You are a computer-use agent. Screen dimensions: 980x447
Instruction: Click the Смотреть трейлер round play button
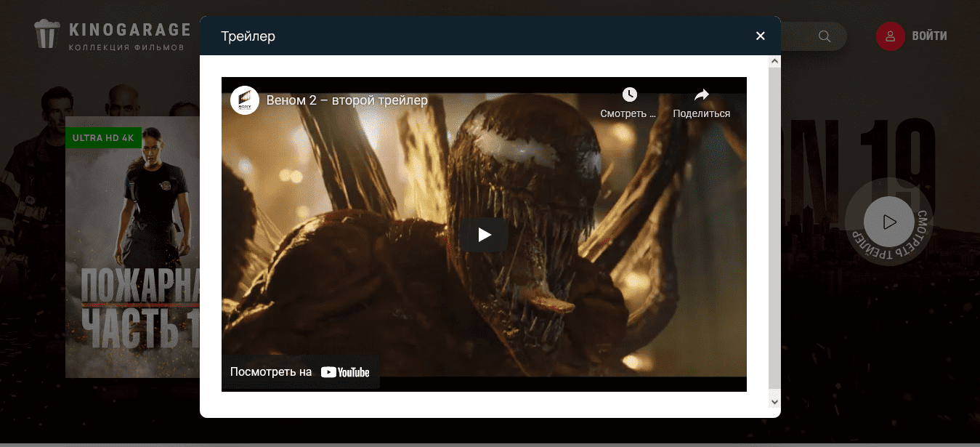(x=889, y=222)
